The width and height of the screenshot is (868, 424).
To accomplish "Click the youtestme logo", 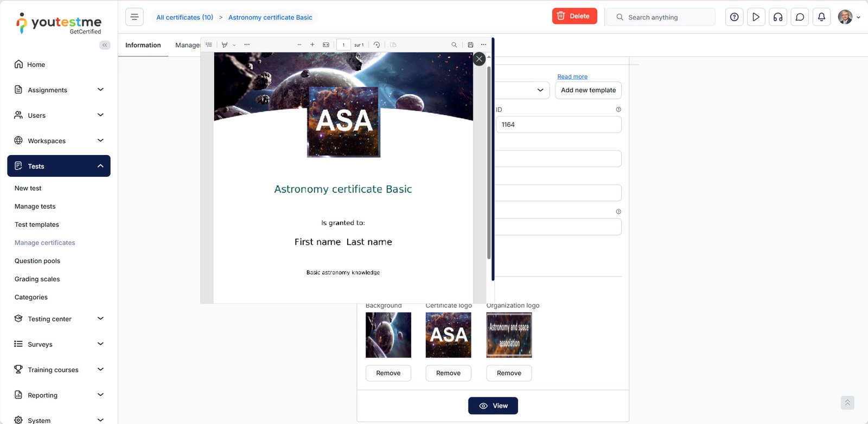I will pyautogui.click(x=59, y=23).
